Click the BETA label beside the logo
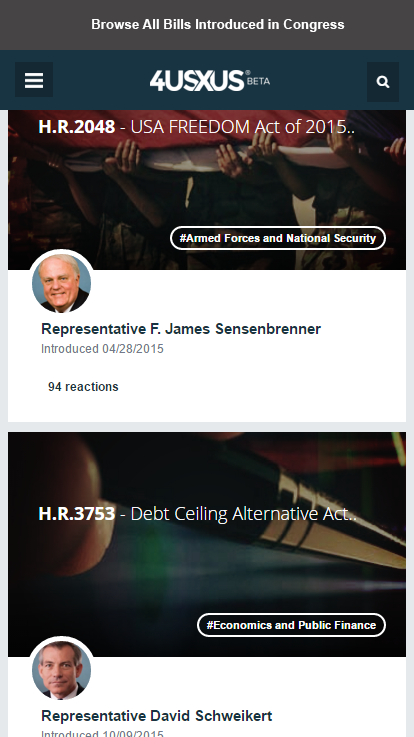Viewport: 414px width, 737px height. 258,81
